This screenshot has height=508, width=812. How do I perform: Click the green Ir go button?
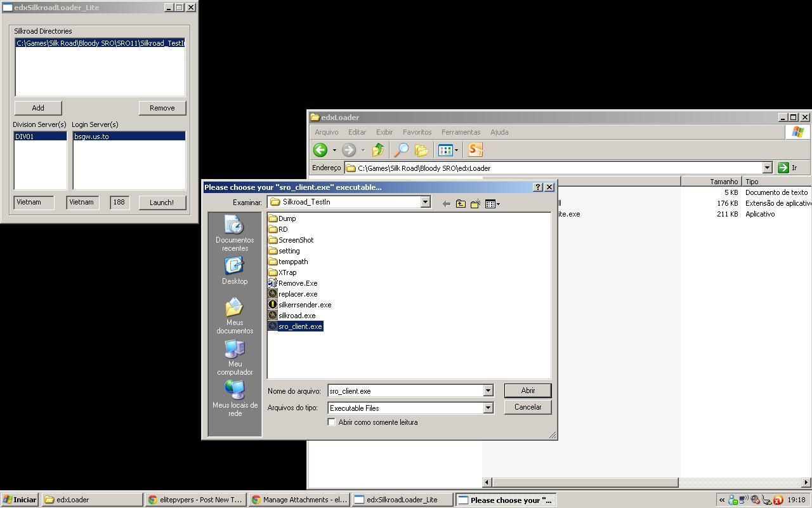pos(787,168)
